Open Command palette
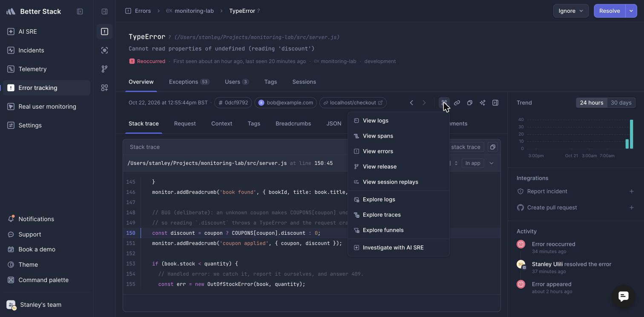644x317 pixels. pyautogui.click(x=46, y=280)
